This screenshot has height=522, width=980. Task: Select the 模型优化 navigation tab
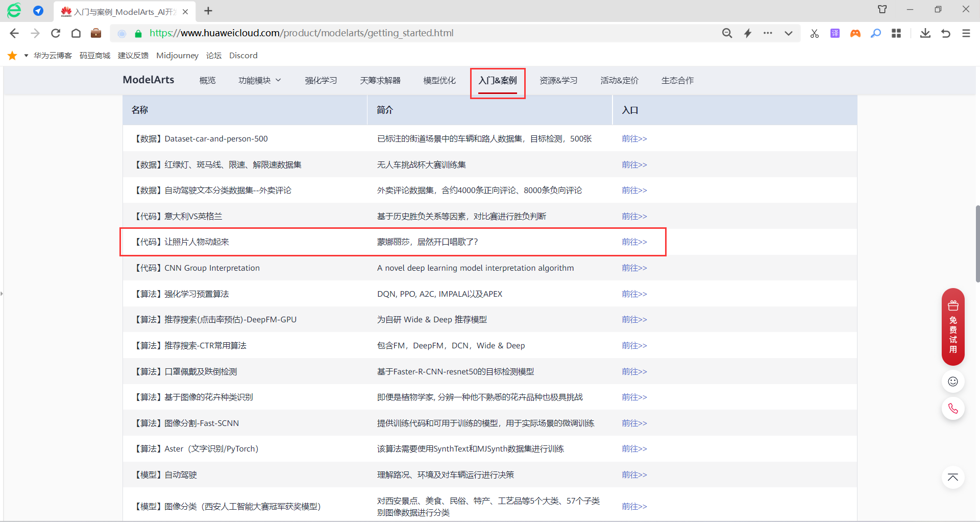pos(439,80)
